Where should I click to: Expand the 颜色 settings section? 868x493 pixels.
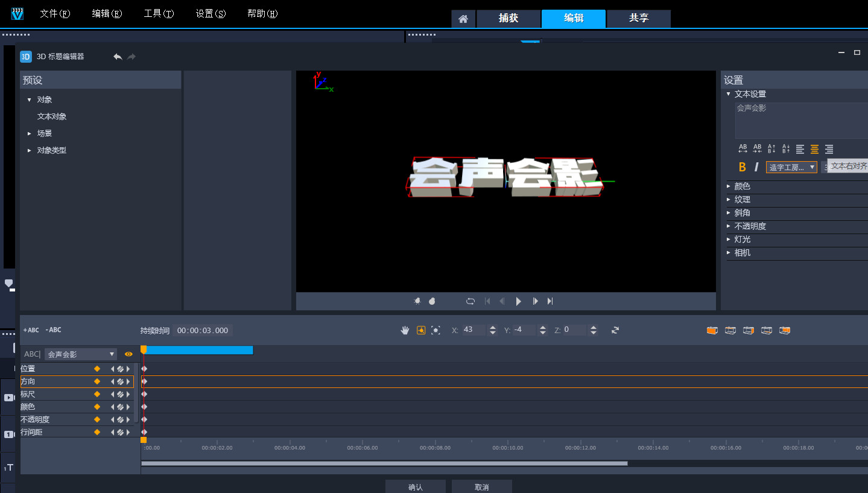[729, 186]
